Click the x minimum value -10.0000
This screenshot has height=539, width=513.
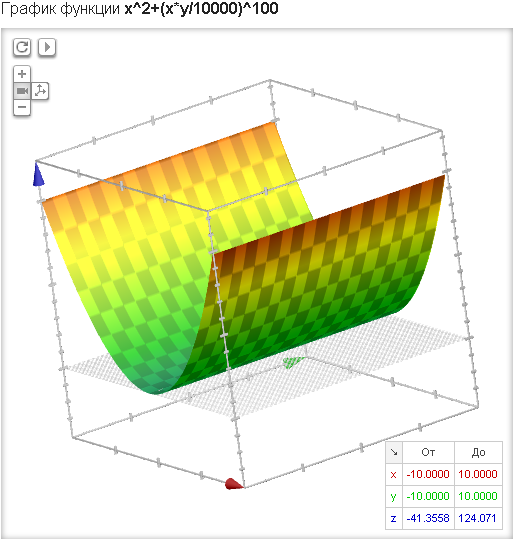pyautogui.click(x=428, y=474)
